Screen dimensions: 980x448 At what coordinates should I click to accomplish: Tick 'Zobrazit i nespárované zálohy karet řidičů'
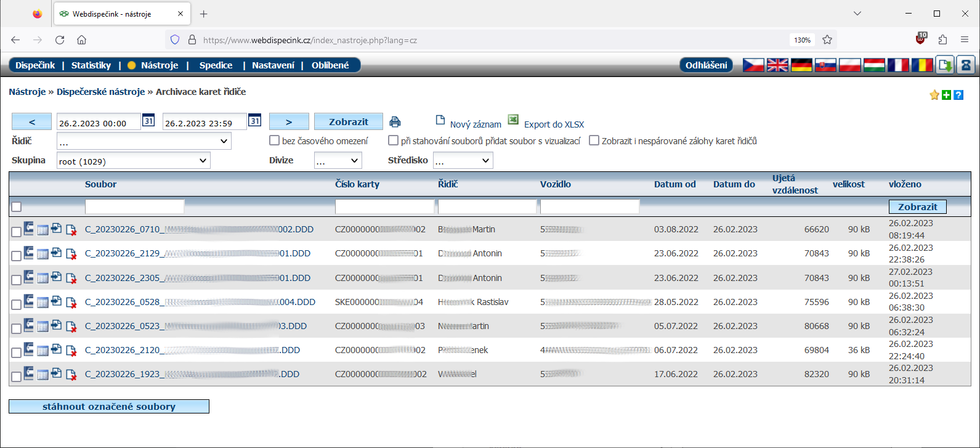pos(594,141)
